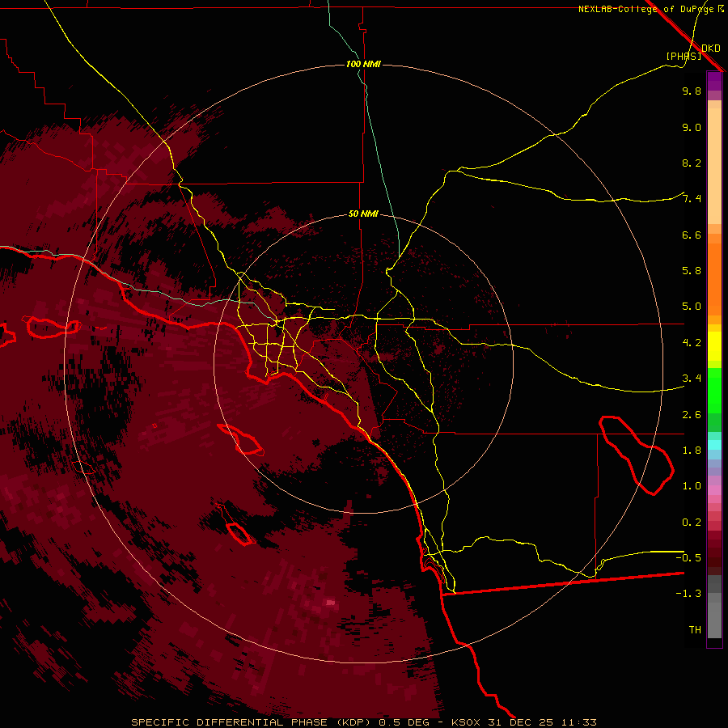Pick the purple band at the color bar top
The width and height of the screenshot is (728, 728).
click(714, 81)
